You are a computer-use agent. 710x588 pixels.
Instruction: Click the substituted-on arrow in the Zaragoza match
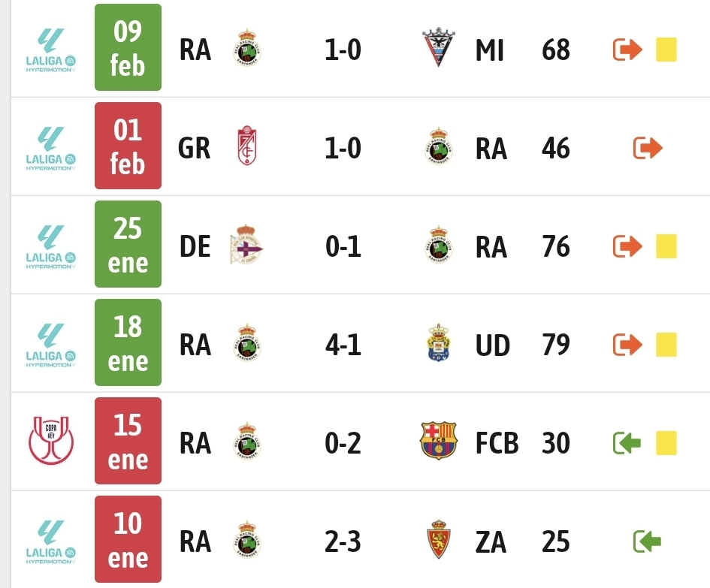(647, 541)
